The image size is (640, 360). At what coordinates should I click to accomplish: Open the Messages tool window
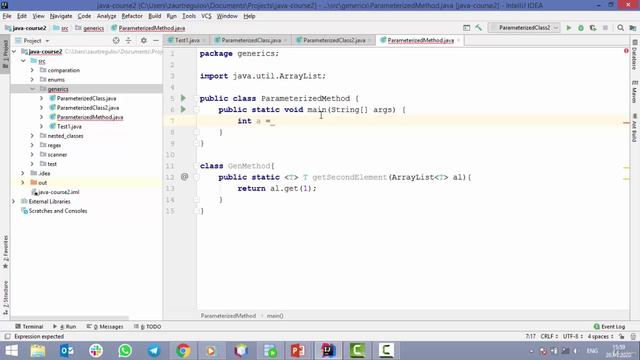(105, 327)
